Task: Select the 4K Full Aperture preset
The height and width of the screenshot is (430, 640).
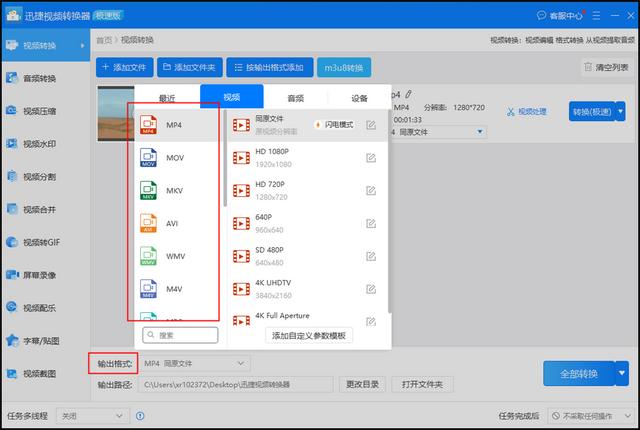Action: coord(308,318)
